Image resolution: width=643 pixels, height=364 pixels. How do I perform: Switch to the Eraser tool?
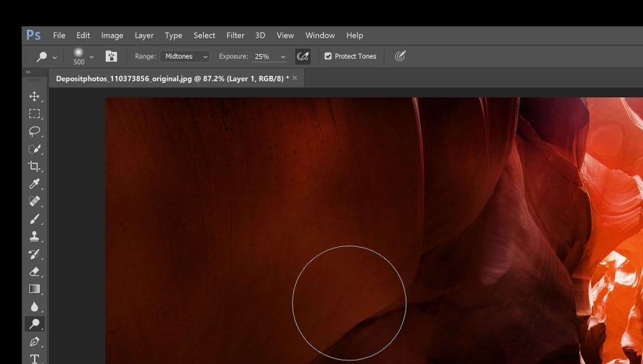click(34, 272)
